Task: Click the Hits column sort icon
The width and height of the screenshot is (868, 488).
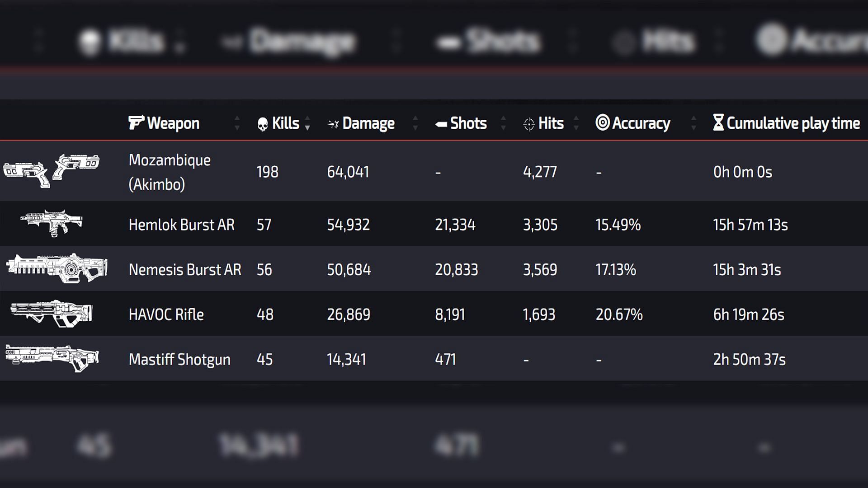Action: point(576,123)
